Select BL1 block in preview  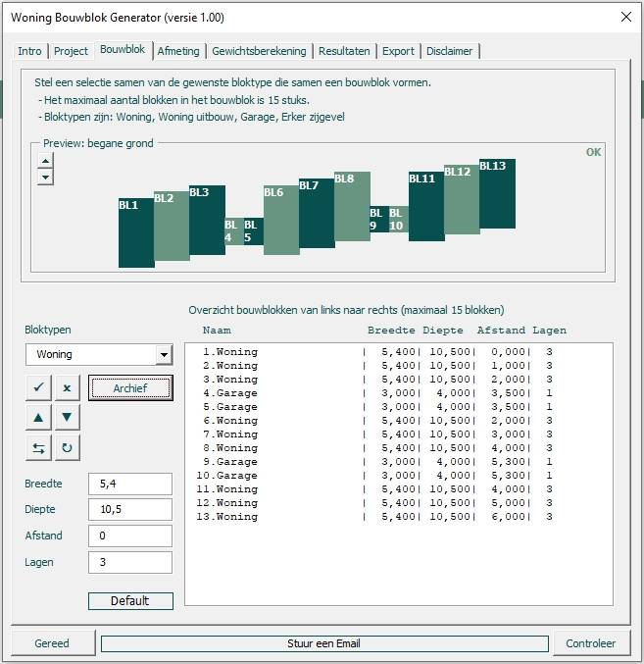[136, 232]
